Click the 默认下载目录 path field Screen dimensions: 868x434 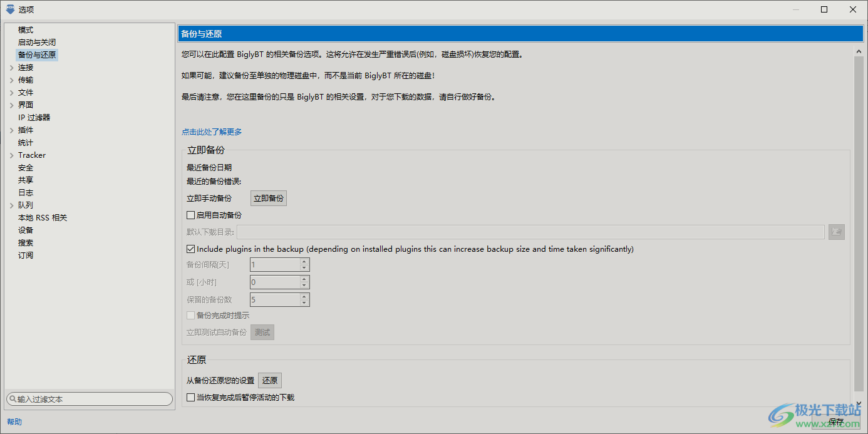530,232
